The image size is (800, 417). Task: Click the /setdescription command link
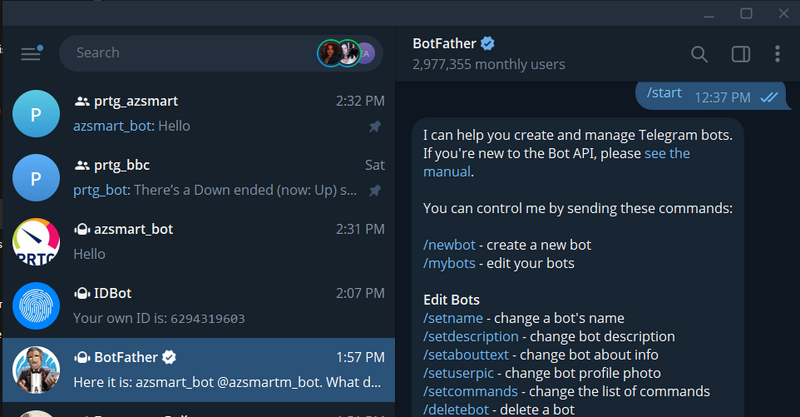point(471,336)
